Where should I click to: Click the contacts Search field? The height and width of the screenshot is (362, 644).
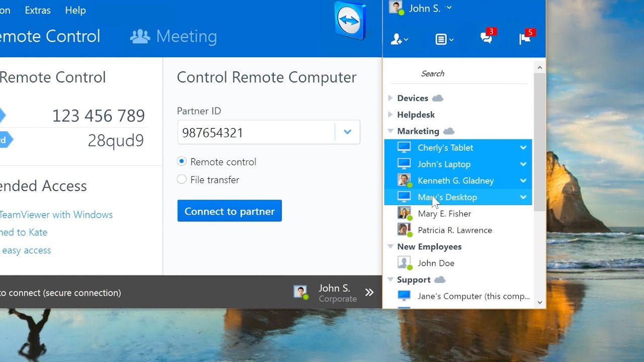click(459, 73)
